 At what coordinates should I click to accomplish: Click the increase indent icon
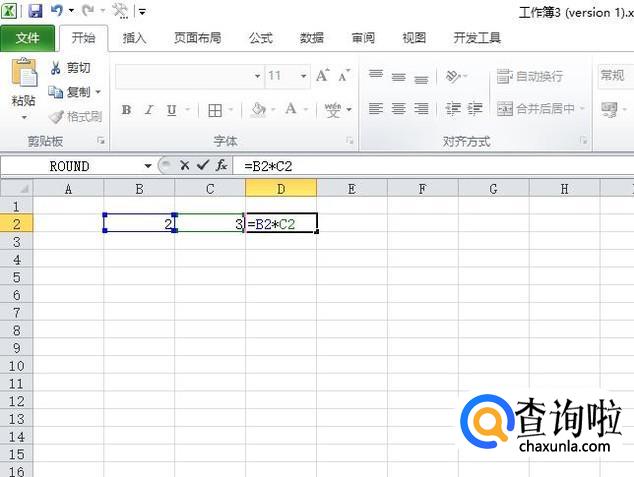(x=475, y=109)
